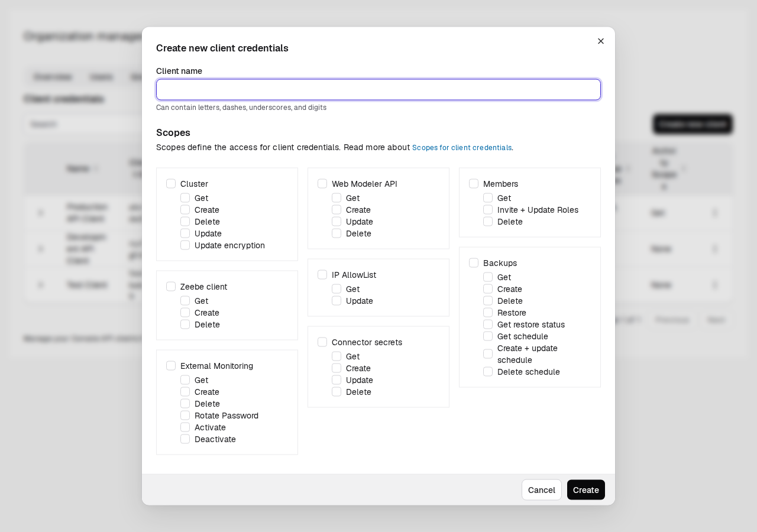Screen dimensions: 757x532
Task: Click the Cancel button
Action: click(542, 490)
